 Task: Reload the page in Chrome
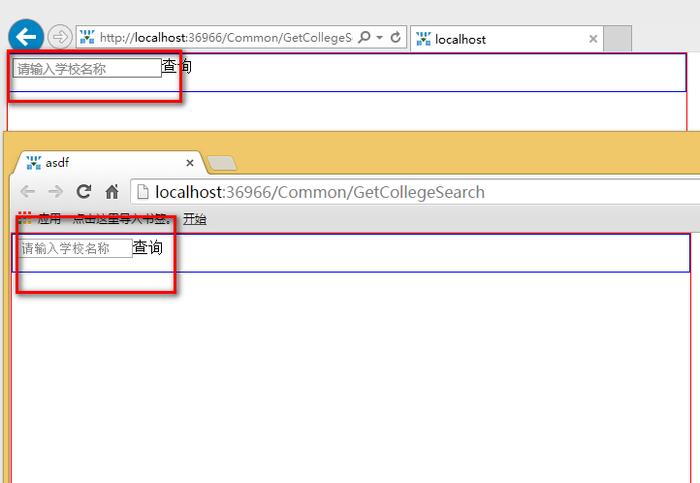83,192
